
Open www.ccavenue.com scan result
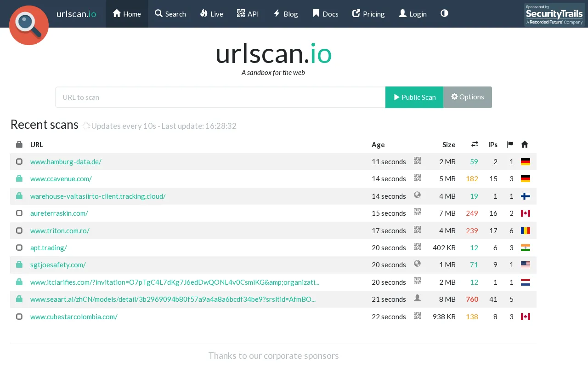pyautogui.click(x=61, y=178)
